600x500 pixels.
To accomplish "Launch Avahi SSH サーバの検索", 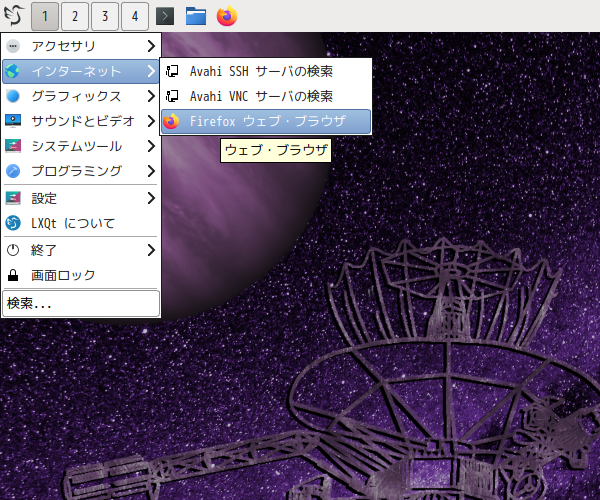I will 266,71.
